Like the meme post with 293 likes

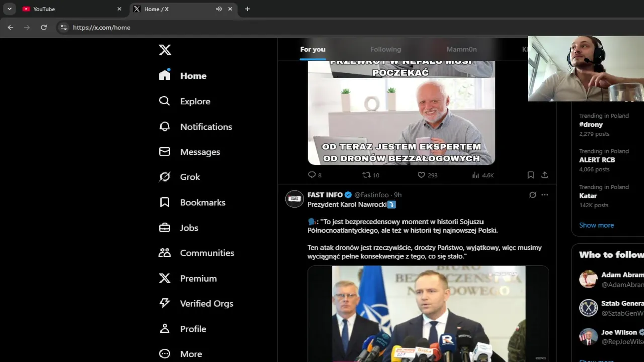(427, 175)
